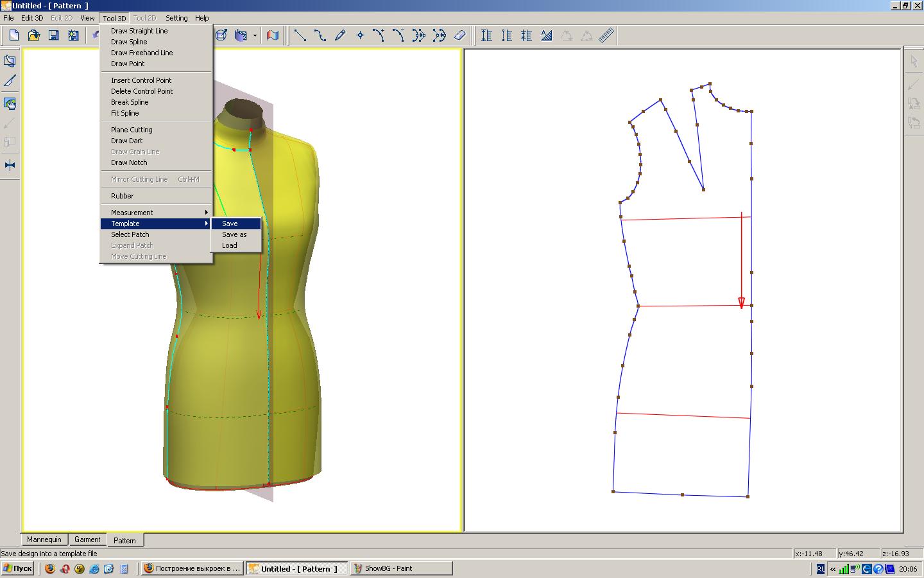Choose Save in the Template submenu
Image resolution: width=924 pixels, height=578 pixels.
coord(230,223)
